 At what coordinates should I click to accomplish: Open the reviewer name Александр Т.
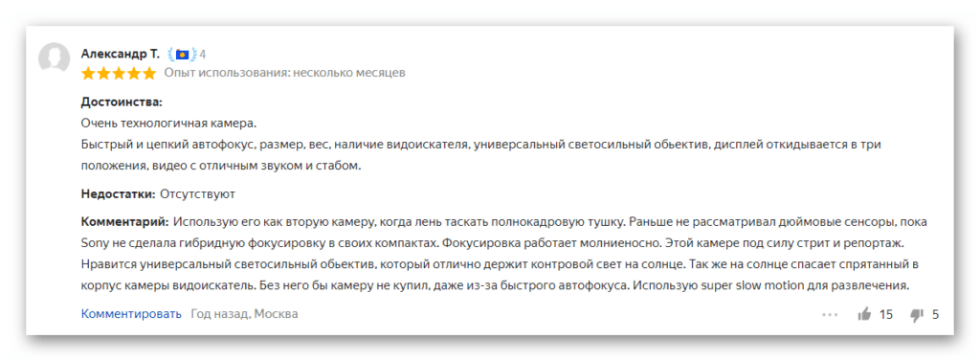click(x=120, y=54)
